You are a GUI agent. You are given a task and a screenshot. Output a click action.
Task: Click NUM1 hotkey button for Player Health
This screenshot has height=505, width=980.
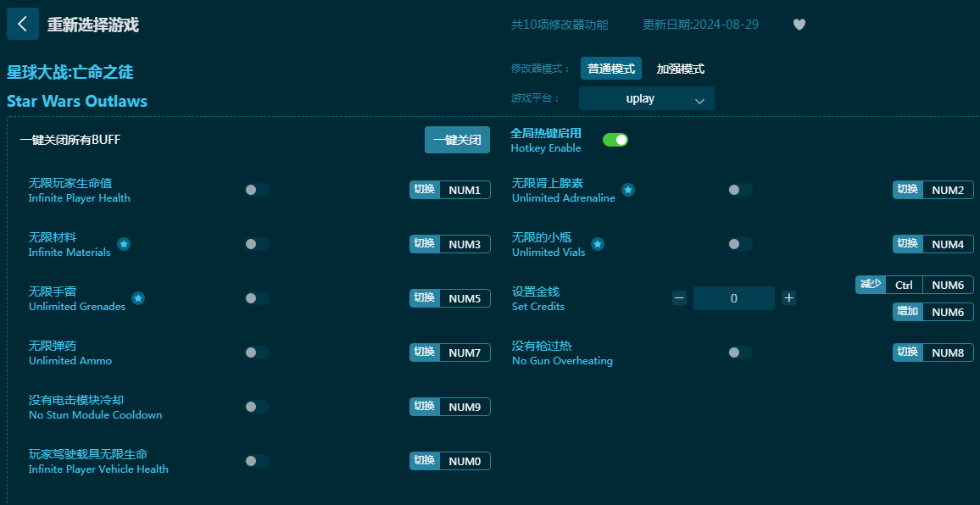pyautogui.click(x=464, y=190)
